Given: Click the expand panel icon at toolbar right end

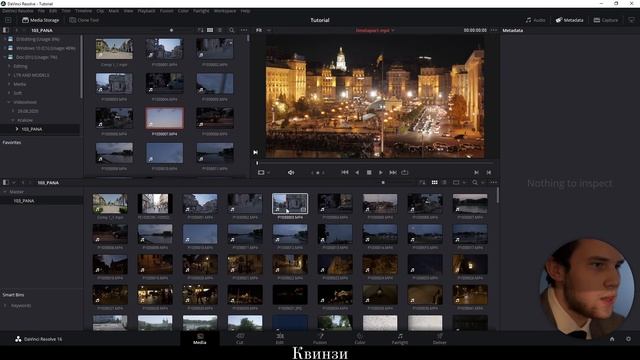Looking at the screenshot, I should [631, 20].
